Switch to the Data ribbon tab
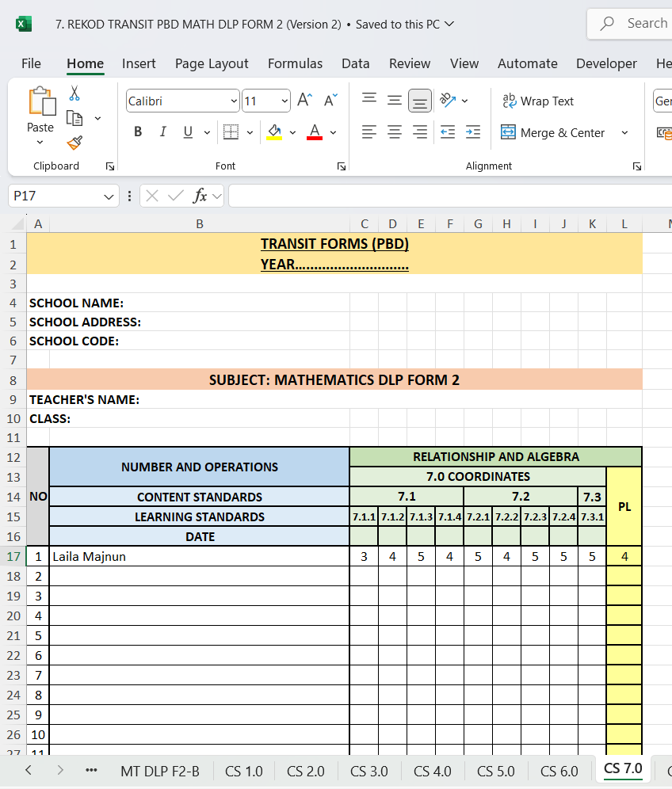Screen dimensions: 672x789 pyautogui.click(x=355, y=63)
